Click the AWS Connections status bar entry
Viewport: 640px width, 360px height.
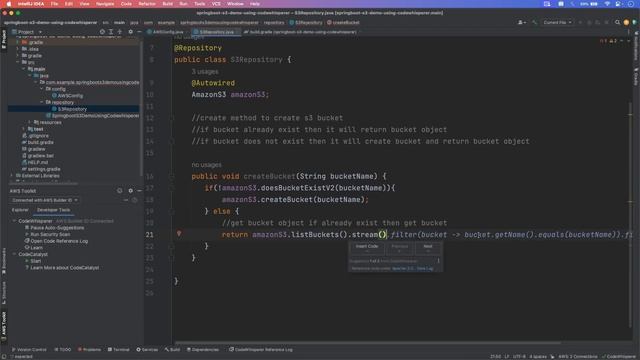(578, 357)
